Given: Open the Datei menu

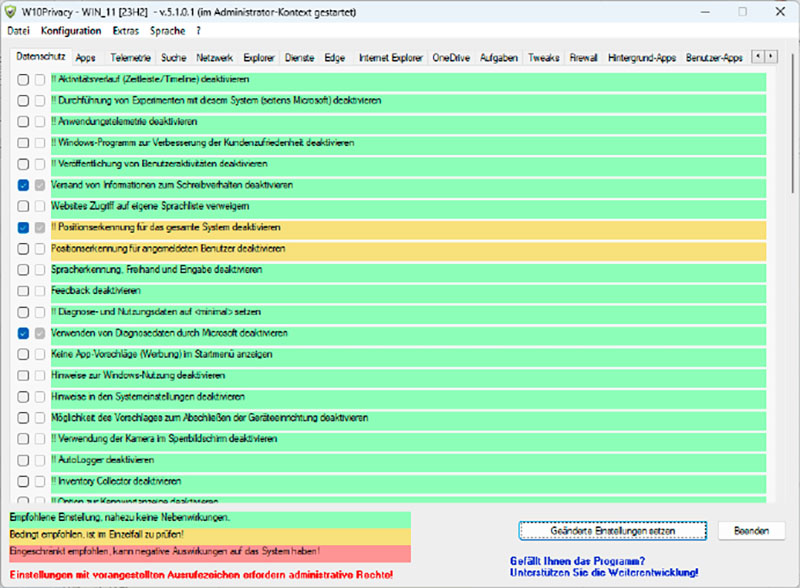Looking at the screenshot, I should click(x=18, y=31).
